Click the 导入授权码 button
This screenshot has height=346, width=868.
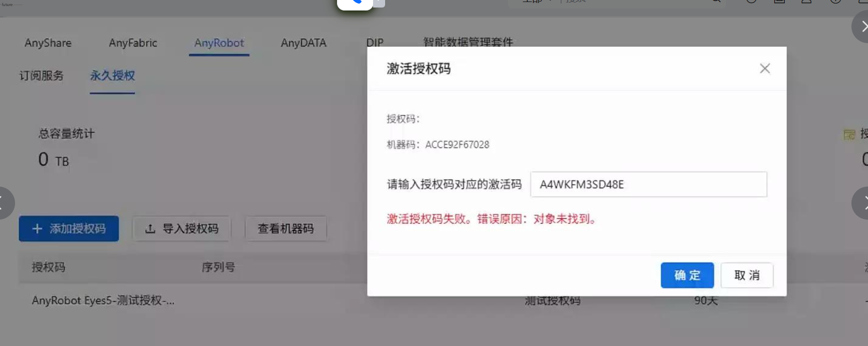[182, 229]
